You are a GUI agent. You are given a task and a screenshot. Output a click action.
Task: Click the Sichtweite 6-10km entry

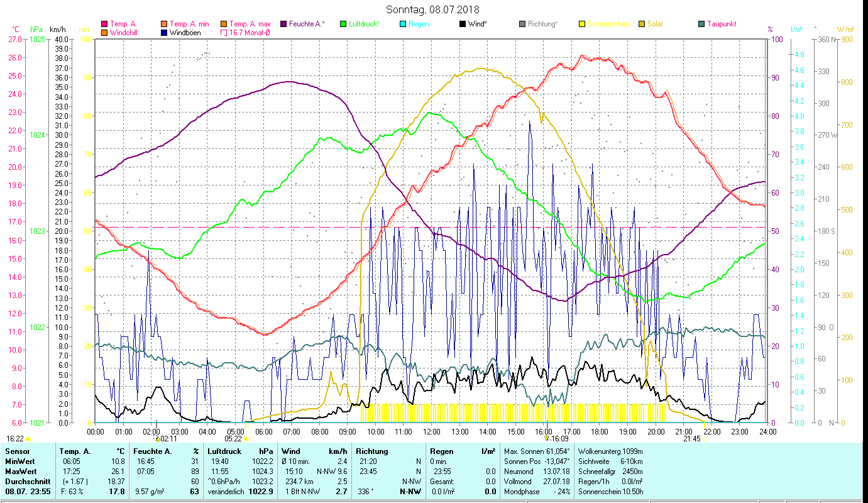pyautogui.click(x=609, y=462)
